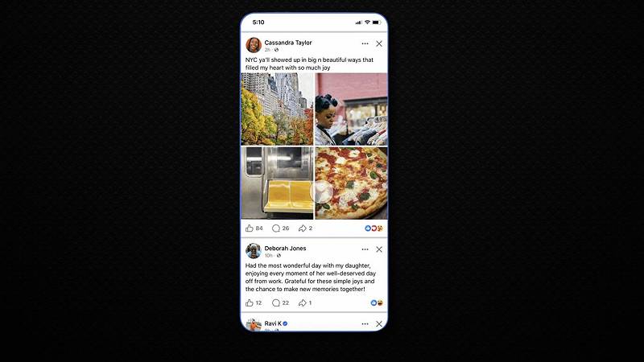The image size is (644, 362).
Task: Open the autumn city skyline photo
Action: tap(277, 109)
